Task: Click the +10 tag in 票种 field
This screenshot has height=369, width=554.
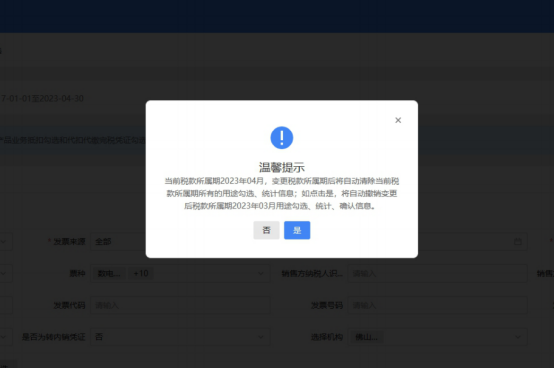Action: click(141, 274)
